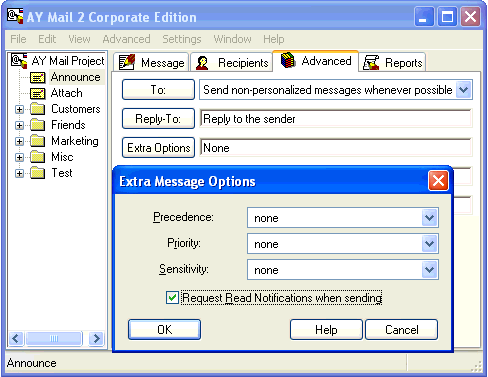
Task: Select the Marketing folder label
Action: click(75, 141)
